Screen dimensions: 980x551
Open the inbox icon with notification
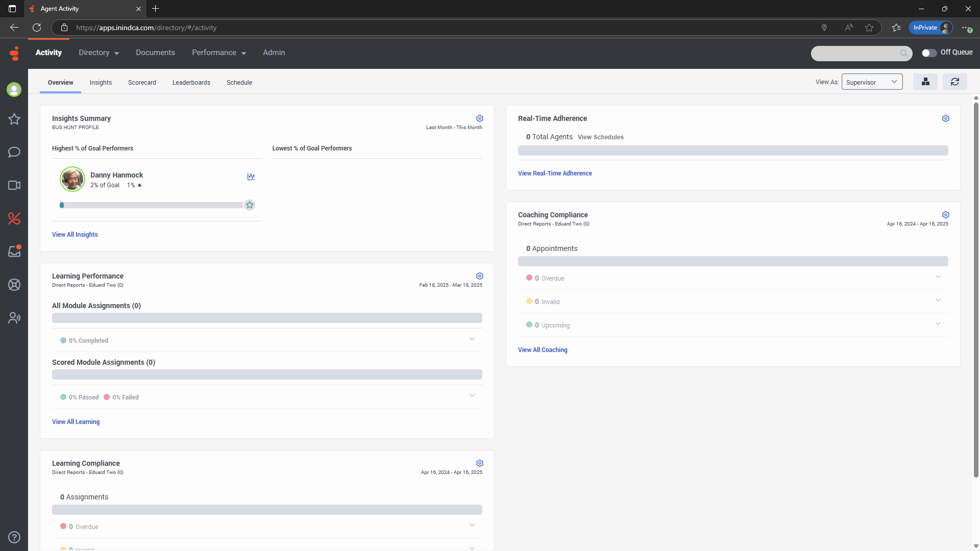pyautogui.click(x=14, y=251)
